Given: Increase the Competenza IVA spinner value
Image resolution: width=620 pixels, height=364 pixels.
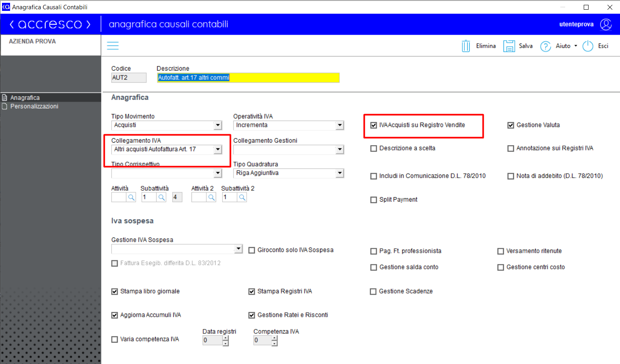Looking at the screenshot, I should point(275,338).
